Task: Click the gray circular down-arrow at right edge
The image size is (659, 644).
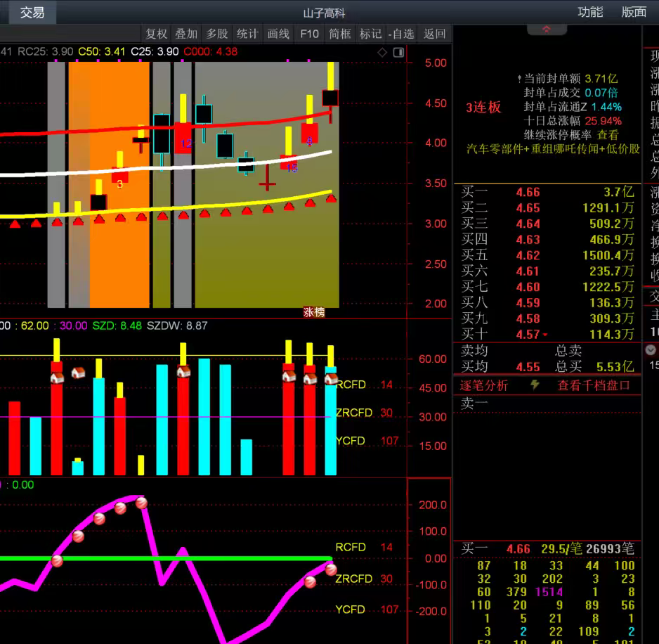Action: point(650,349)
